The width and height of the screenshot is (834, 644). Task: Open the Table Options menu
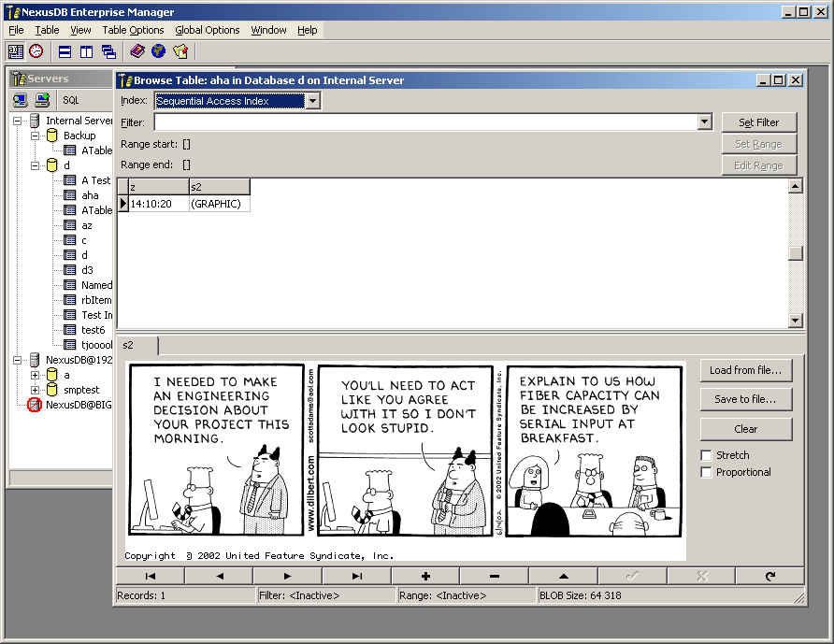(x=133, y=30)
